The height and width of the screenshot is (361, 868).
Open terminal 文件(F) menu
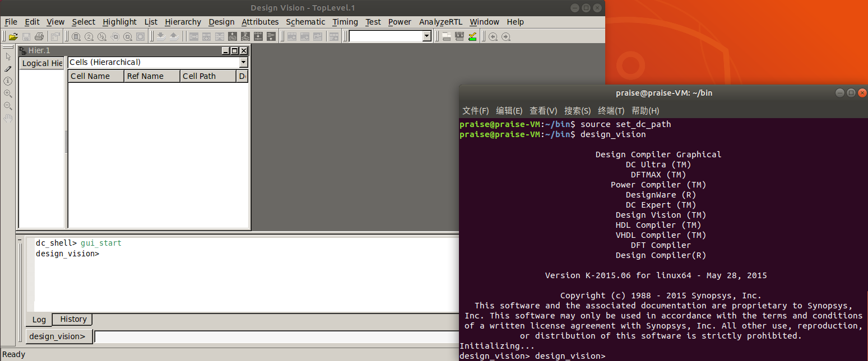pos(475,111)
